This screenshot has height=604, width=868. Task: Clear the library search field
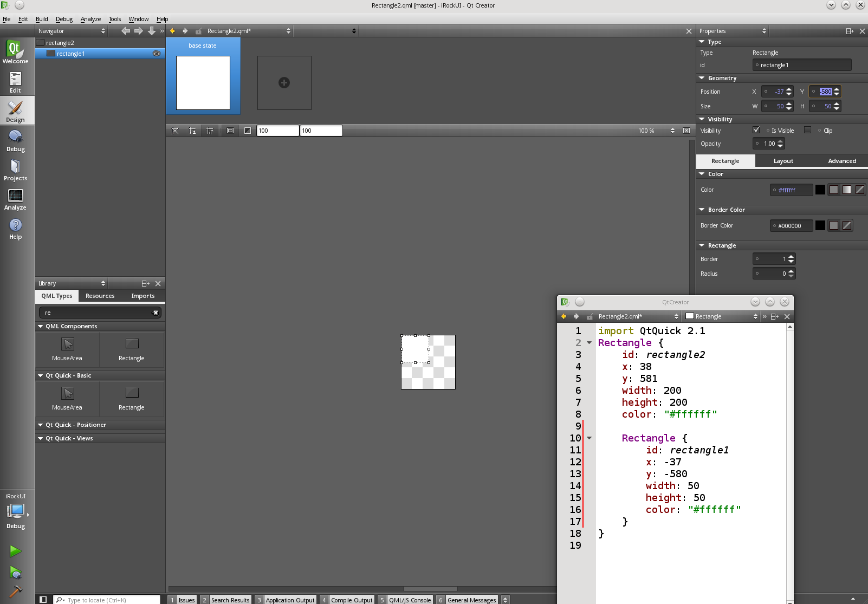tap(156, 313)
